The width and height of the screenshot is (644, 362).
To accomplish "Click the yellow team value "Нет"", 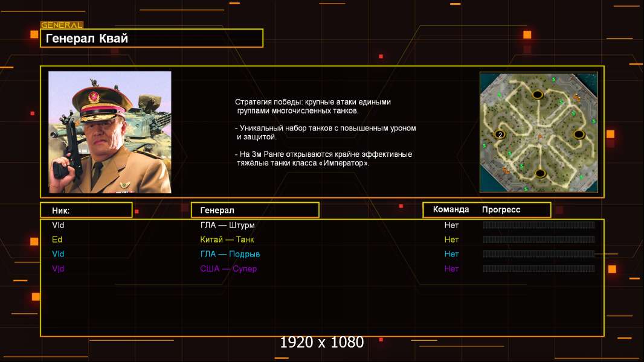I will (x=451, y=240).
